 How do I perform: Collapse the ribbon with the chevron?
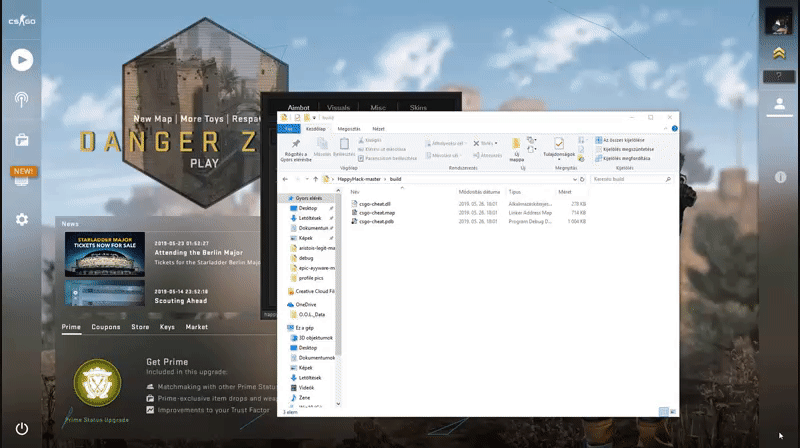[666, 129]
